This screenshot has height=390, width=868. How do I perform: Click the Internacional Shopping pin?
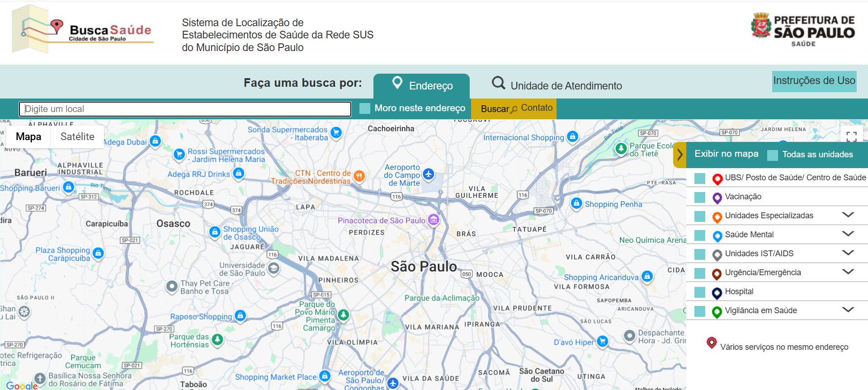[x=573, y=136]
